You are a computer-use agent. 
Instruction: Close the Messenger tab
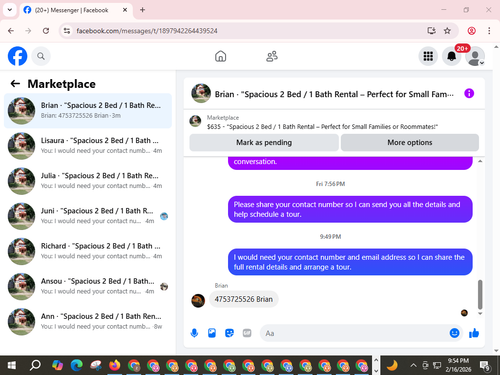click(x=125, y=10)
